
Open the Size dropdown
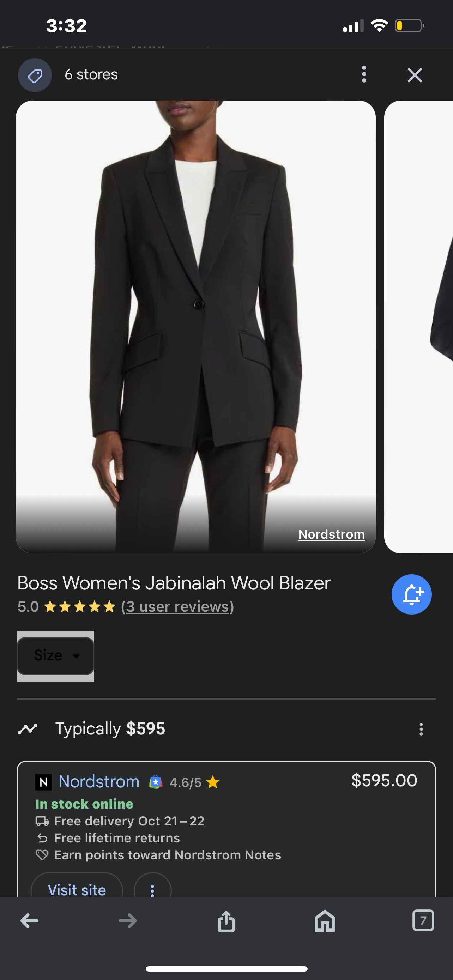(x=55, y=656)
